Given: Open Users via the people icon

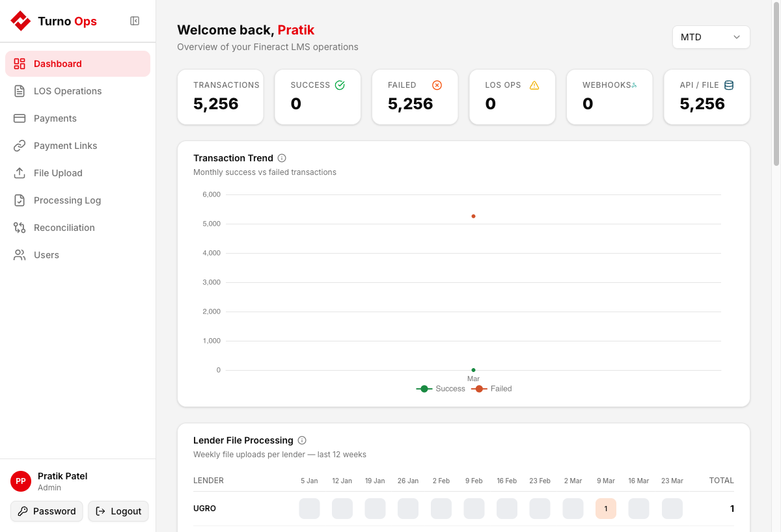Looking at the screenshot, I should pyautogui.click(x=20, y=255).
